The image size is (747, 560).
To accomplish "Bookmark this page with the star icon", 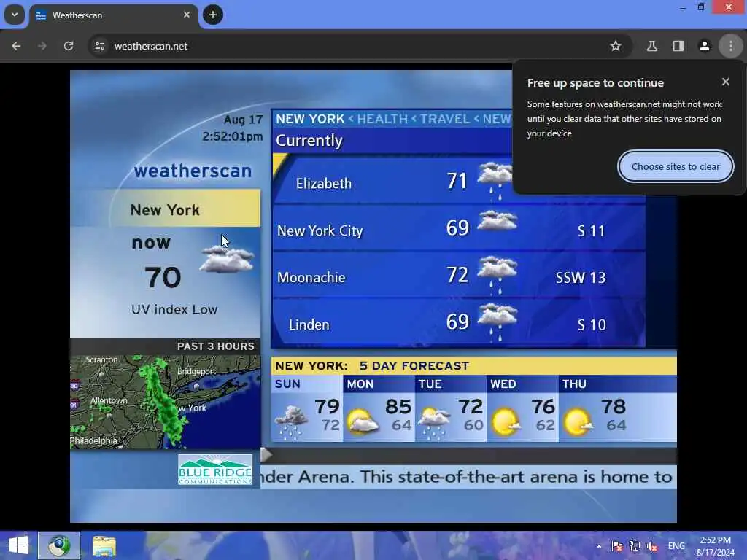I will 616,46.
